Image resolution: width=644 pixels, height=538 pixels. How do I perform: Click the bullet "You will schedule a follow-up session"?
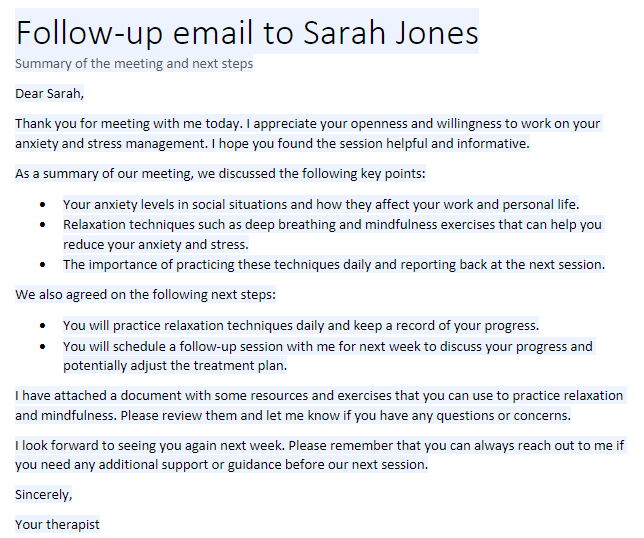(329, 356)
